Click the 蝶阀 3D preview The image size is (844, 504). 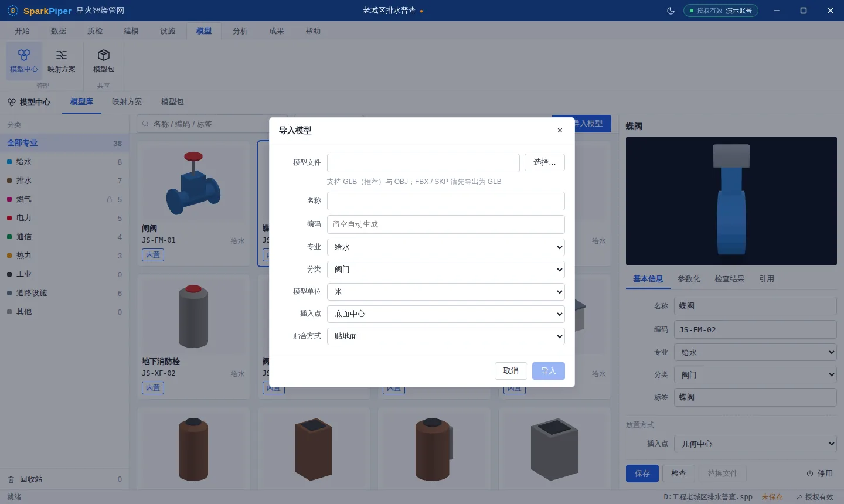tap(731, 201)
